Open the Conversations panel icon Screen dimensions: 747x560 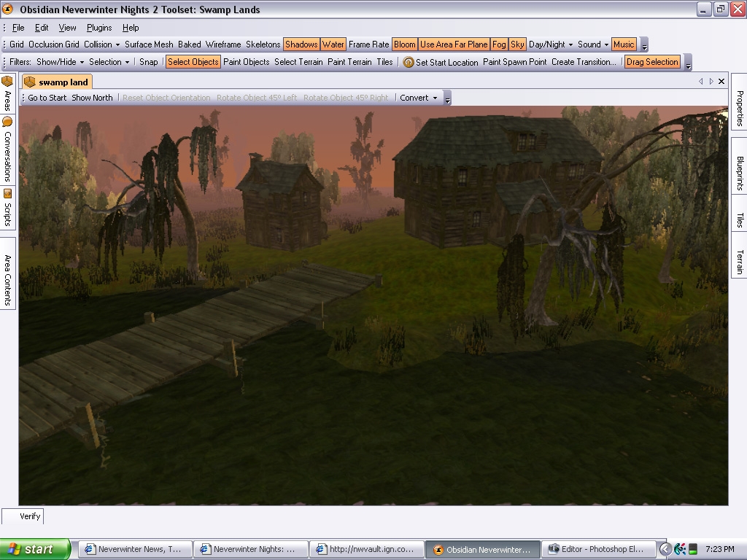click(x=7, y=122)
